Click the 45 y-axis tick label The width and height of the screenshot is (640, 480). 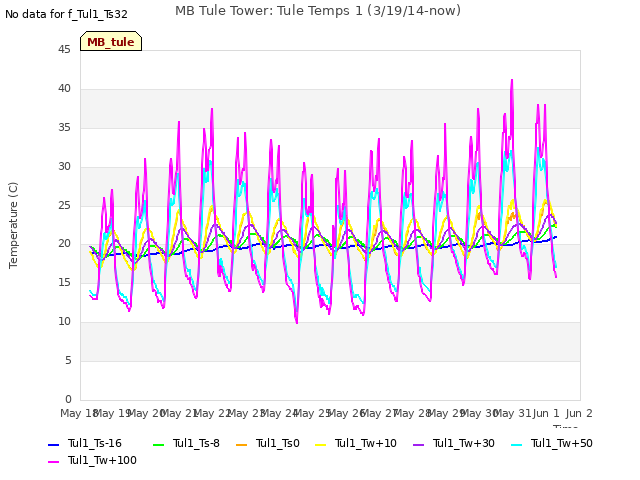(64, 49)
